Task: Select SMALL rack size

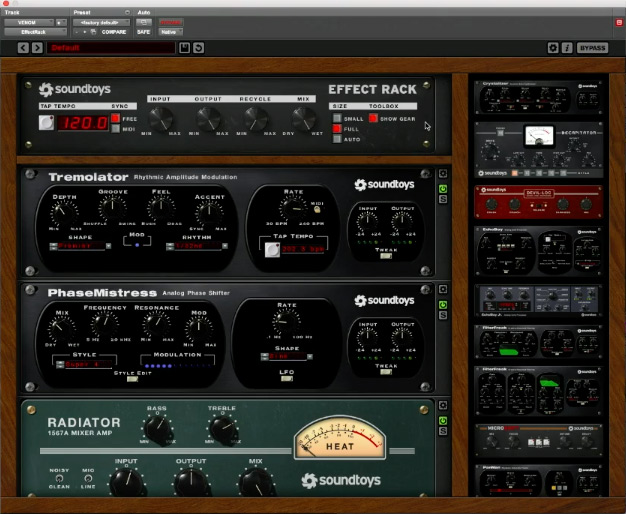Action: coord(337,118)
